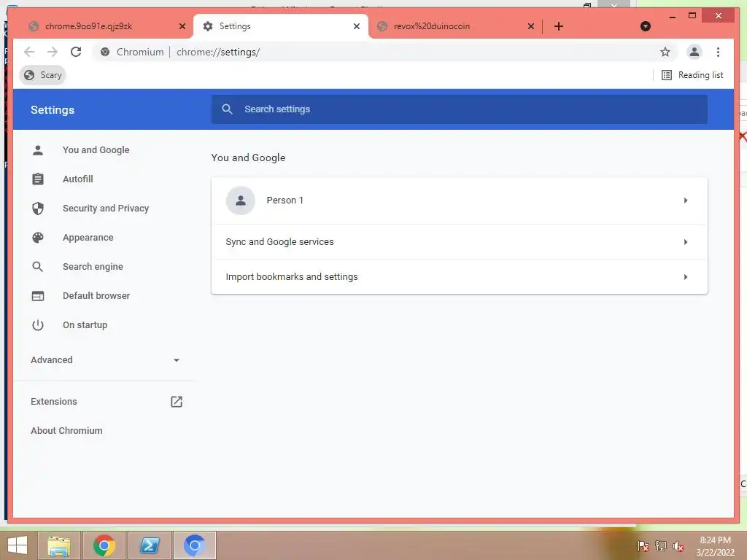
Task: Open Import bookmarks and settings
Action: click(460, 276)
